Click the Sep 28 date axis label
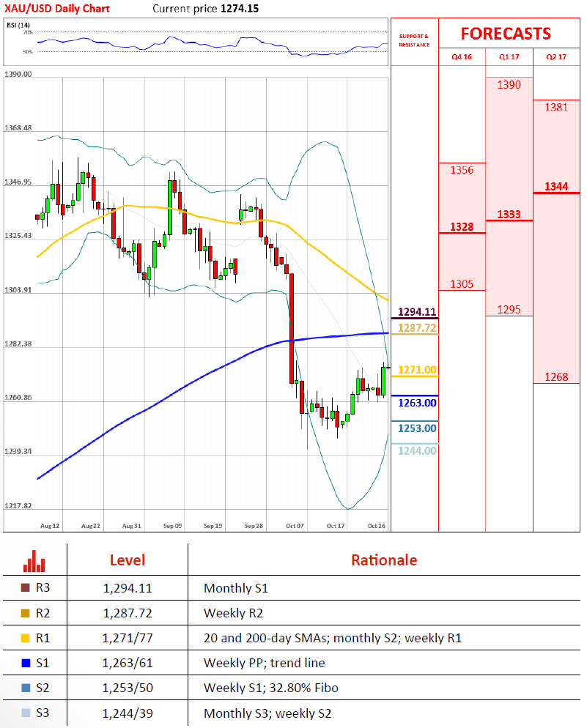 point(254,526)
